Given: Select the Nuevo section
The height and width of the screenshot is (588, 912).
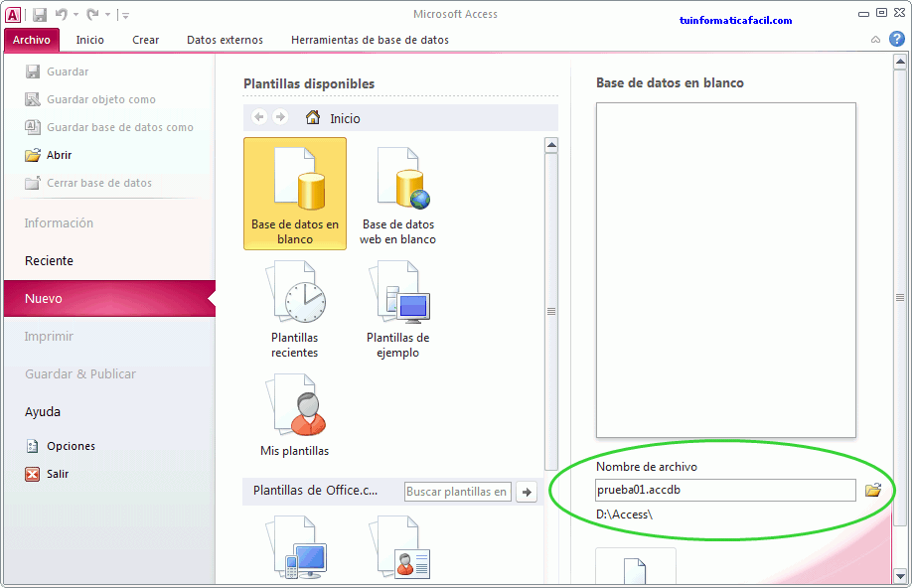Looking at the screenshot, I should 110,298.
